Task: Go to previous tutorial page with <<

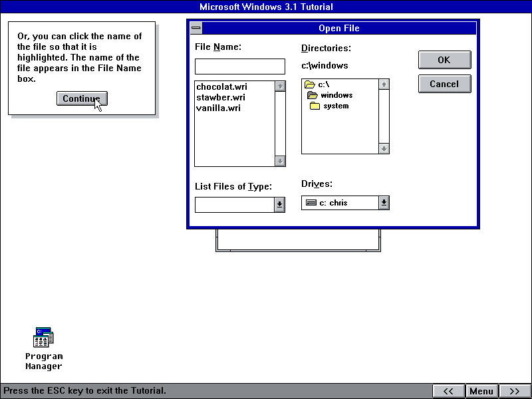Action: [448, 391]
